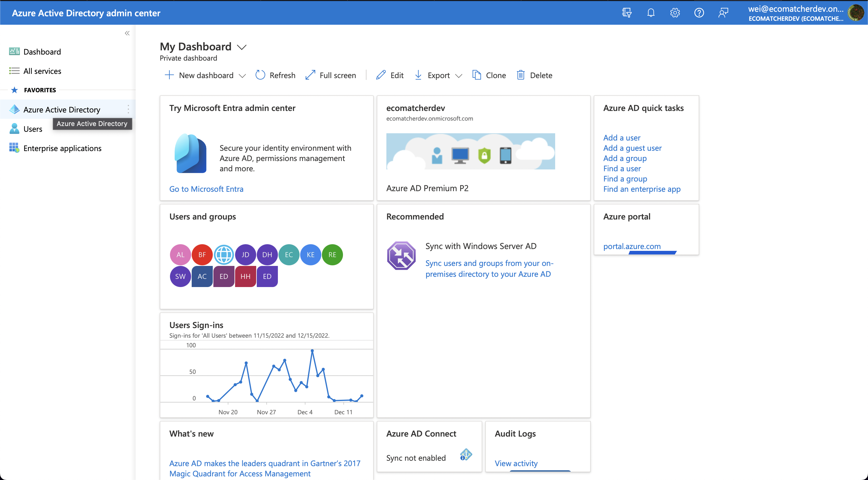Click the peak data point on sign-ins chart
The height and width of the screenshot is (480, 868).
(312, 351)
